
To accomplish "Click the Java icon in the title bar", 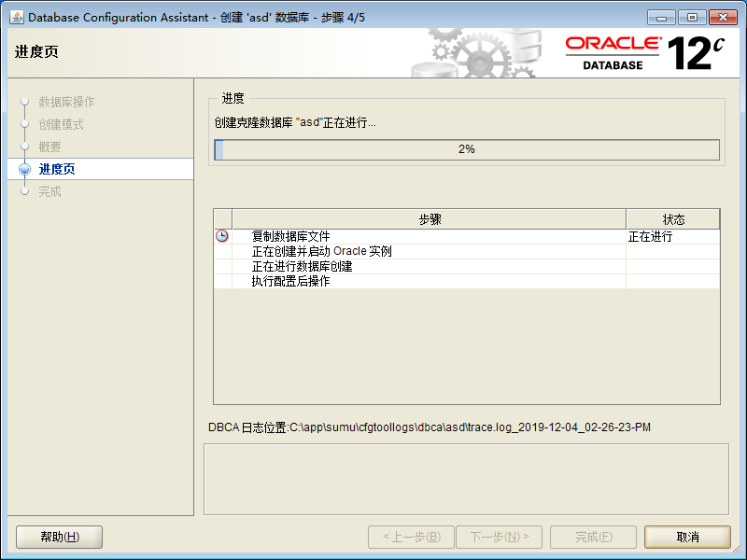I will coord(16,17).
